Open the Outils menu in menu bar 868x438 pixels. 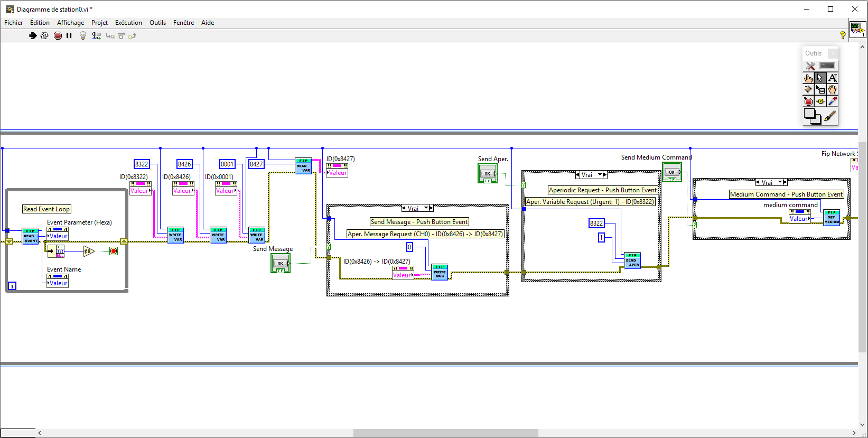157,23
